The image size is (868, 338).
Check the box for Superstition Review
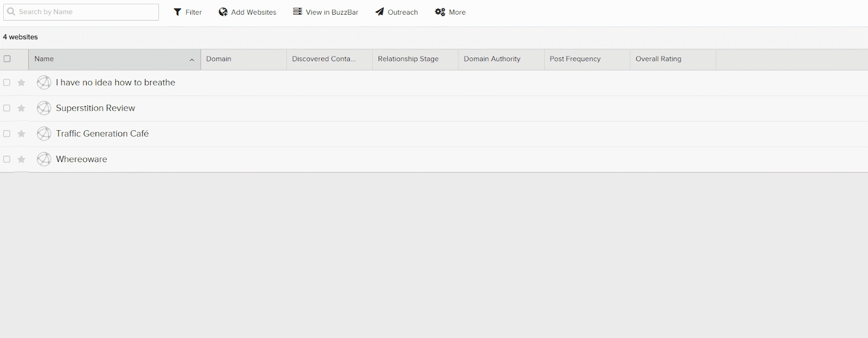tap(7, 109)
